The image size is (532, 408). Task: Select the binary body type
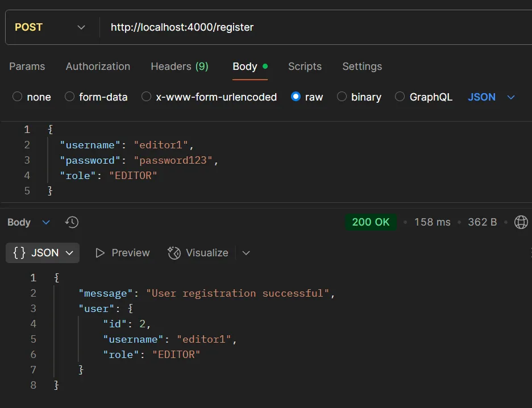click(359, 97)
